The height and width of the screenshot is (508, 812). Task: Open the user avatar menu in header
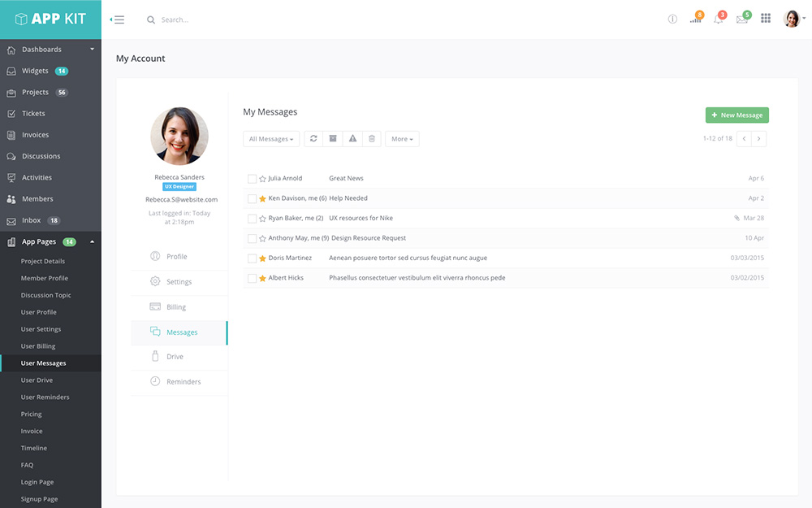click(793, 19)
